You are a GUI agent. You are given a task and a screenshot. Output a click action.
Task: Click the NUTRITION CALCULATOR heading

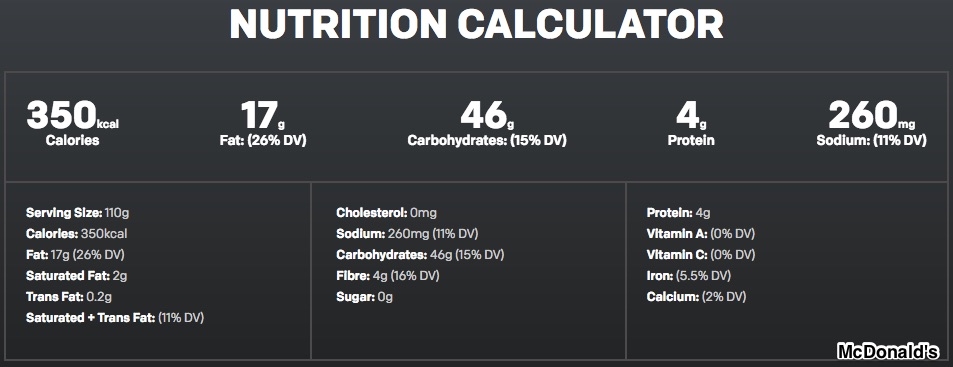pyautogui.click(x=476, y=24)
